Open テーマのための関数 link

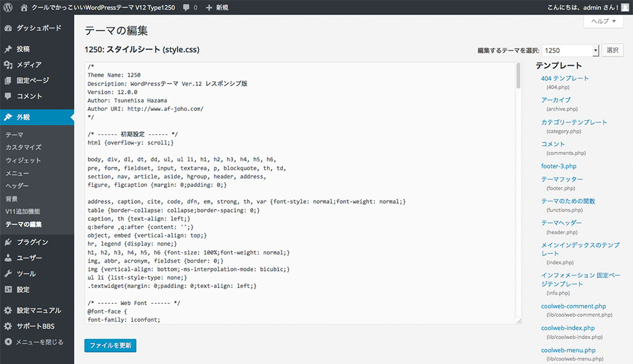click(568, 201)
